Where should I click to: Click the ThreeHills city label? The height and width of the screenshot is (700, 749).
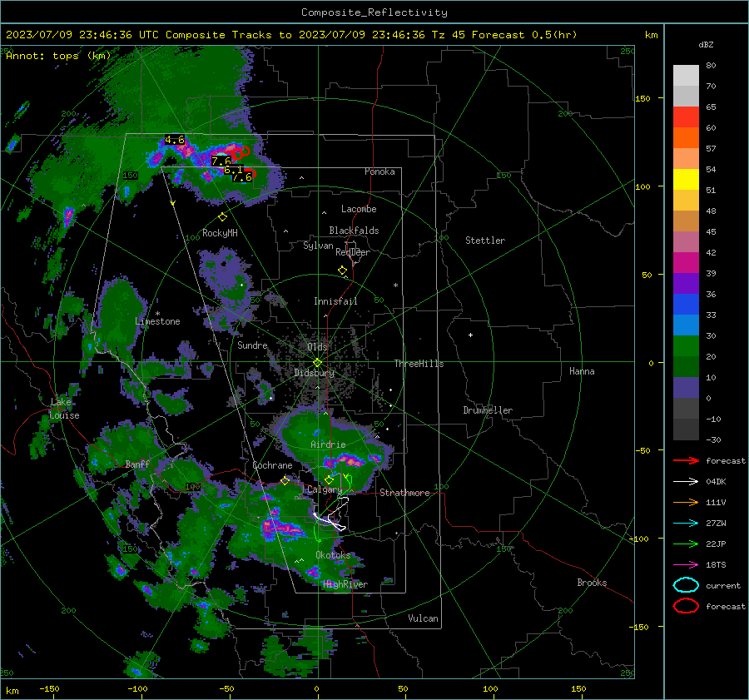[x=419, y=364]
